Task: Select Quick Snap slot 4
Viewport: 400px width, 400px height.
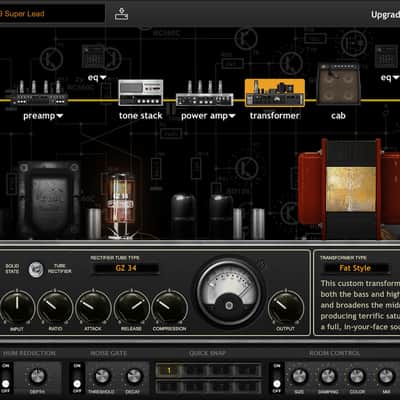Action: coord(247,370)
